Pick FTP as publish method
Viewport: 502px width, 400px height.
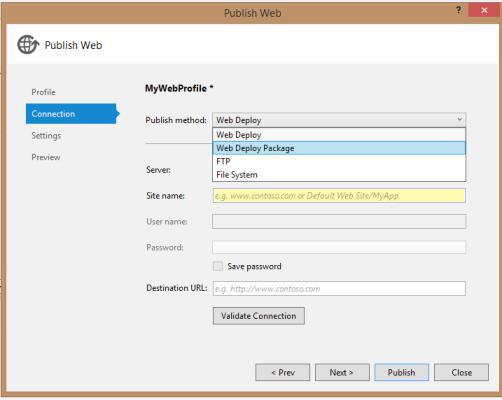tap(339, 161)
